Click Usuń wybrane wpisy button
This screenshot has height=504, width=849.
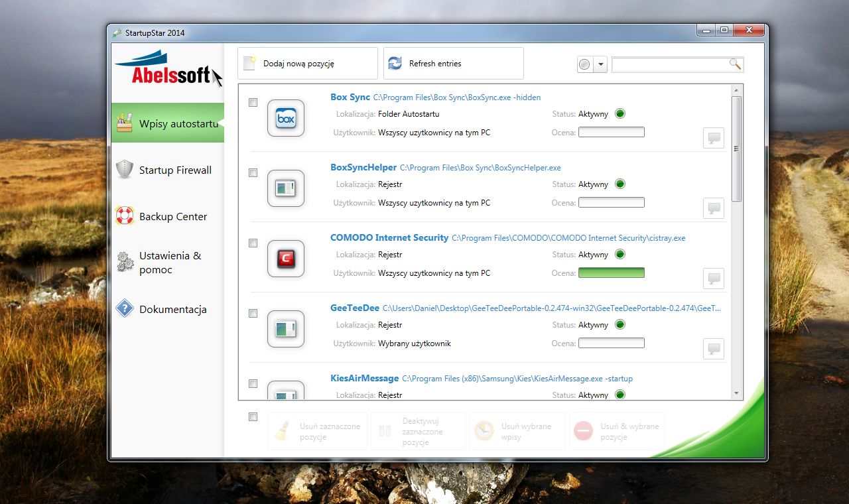pyautogui.click(x=518, y=431)
